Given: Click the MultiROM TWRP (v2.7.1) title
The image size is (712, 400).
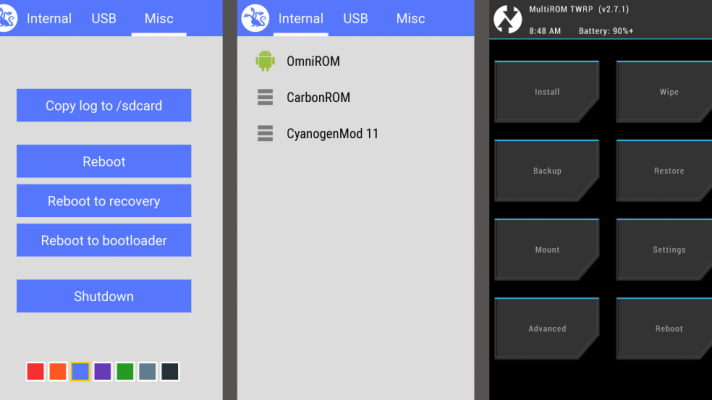Looking at the screenshot, I should [x=579, y=9].
